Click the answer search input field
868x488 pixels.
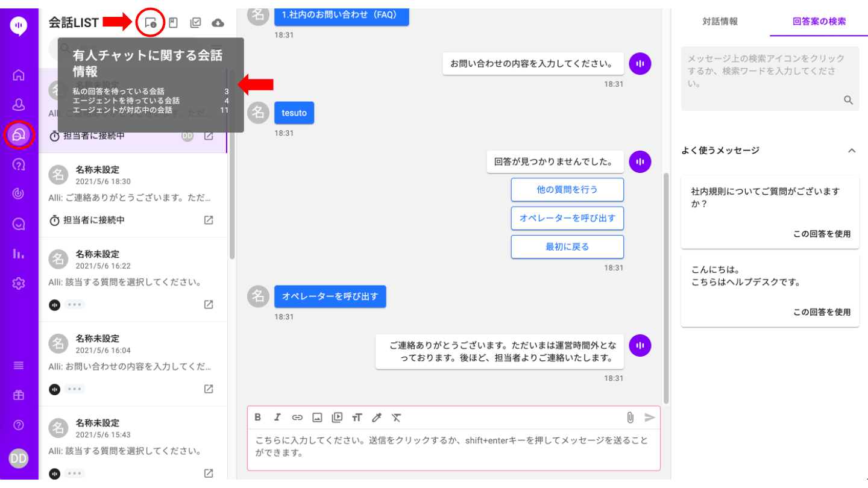(770, 78)
